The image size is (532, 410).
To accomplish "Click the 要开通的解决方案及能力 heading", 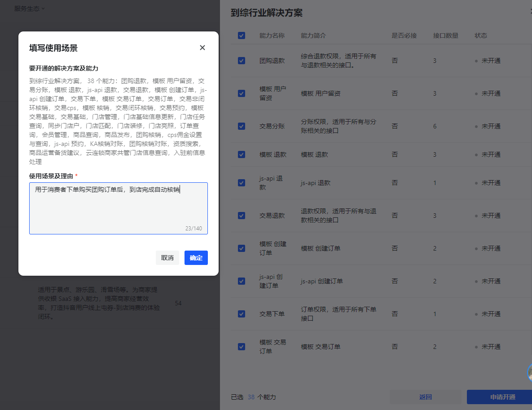I will pyautogui.click(x=64, y=68).
